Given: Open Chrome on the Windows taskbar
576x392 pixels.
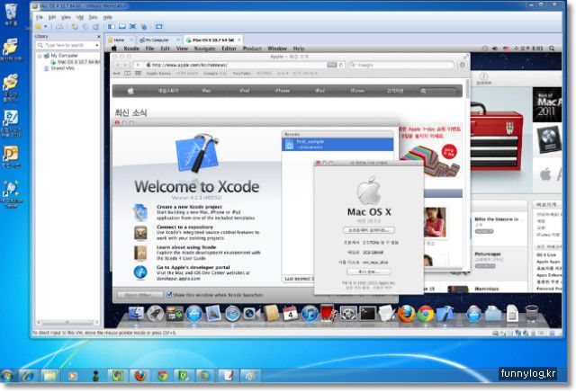Looking at the screenshot, I should [162, 376].
